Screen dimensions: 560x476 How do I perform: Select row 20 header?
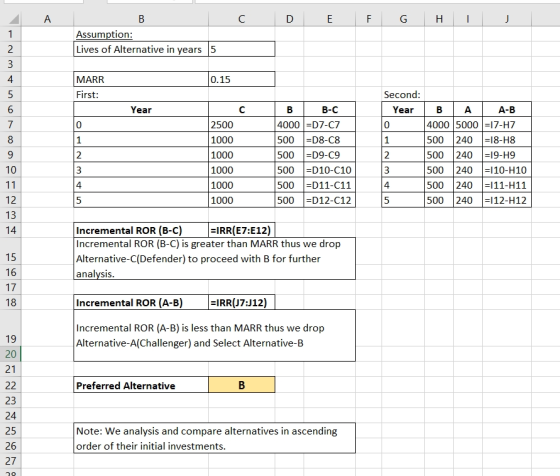click(x=11, y=354)
